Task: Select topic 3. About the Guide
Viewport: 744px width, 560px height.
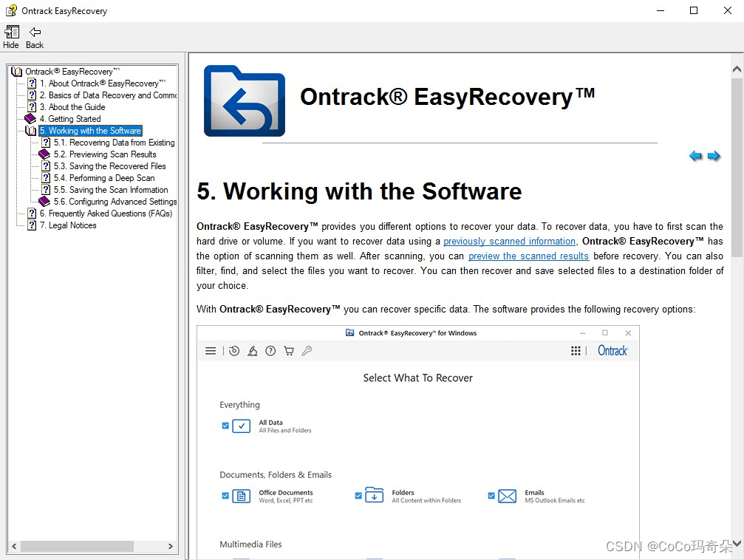Action: click(x=72, y=107)
